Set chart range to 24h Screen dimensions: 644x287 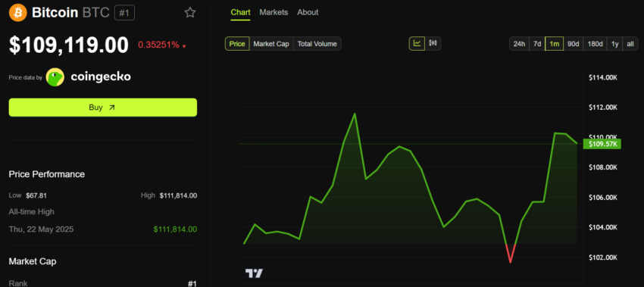[519, 44]
